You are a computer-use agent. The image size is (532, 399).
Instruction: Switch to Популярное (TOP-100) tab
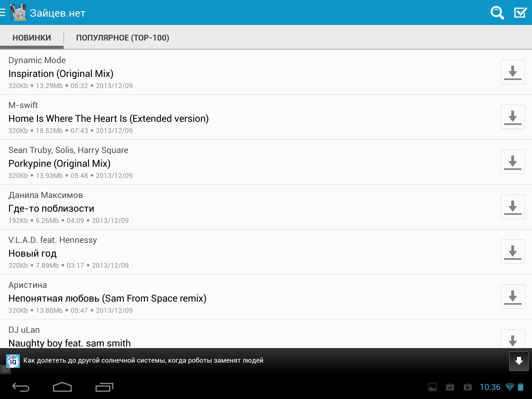point(122,38)
